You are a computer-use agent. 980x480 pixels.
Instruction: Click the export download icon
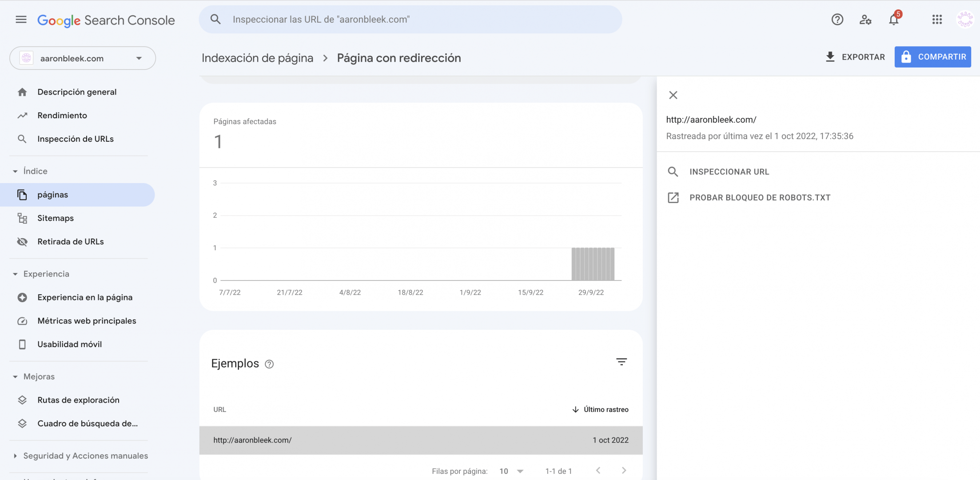[830, 57]
